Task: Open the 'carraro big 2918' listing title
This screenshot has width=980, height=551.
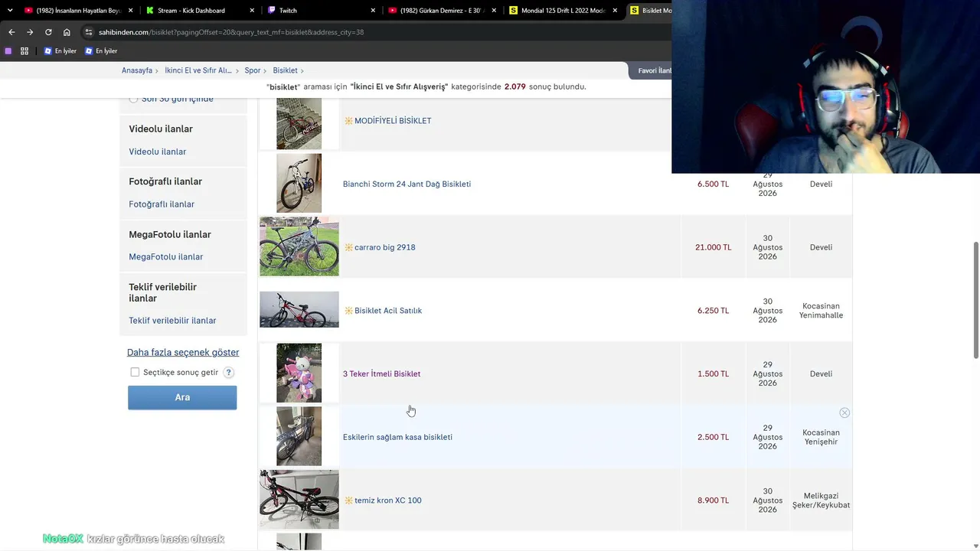Action: (385, 248)
